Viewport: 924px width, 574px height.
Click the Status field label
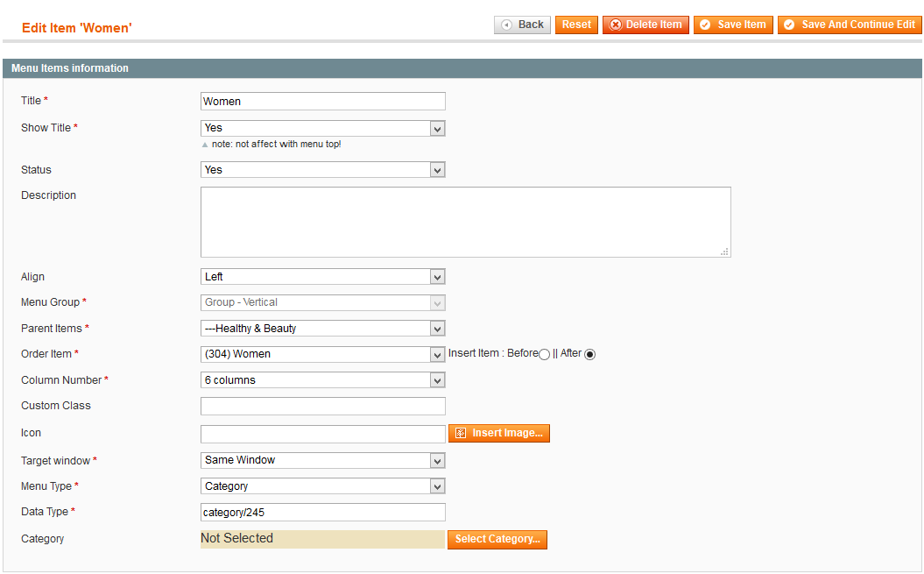[x=36, y=170]
